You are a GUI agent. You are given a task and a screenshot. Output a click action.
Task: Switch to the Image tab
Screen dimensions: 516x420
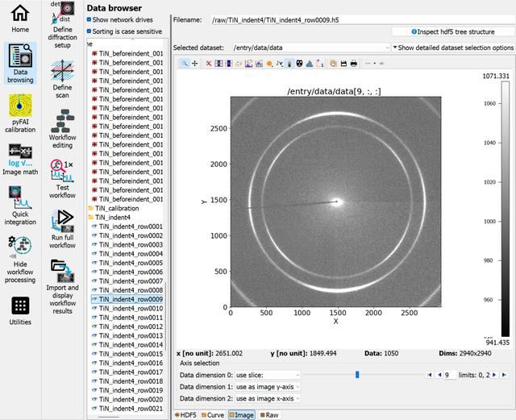pos(242,415)
